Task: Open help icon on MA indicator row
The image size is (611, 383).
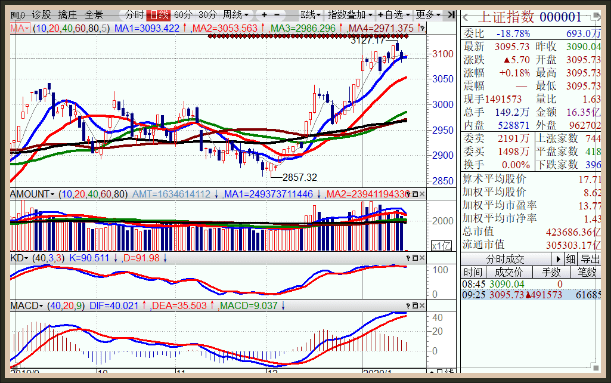Action: 422,28
